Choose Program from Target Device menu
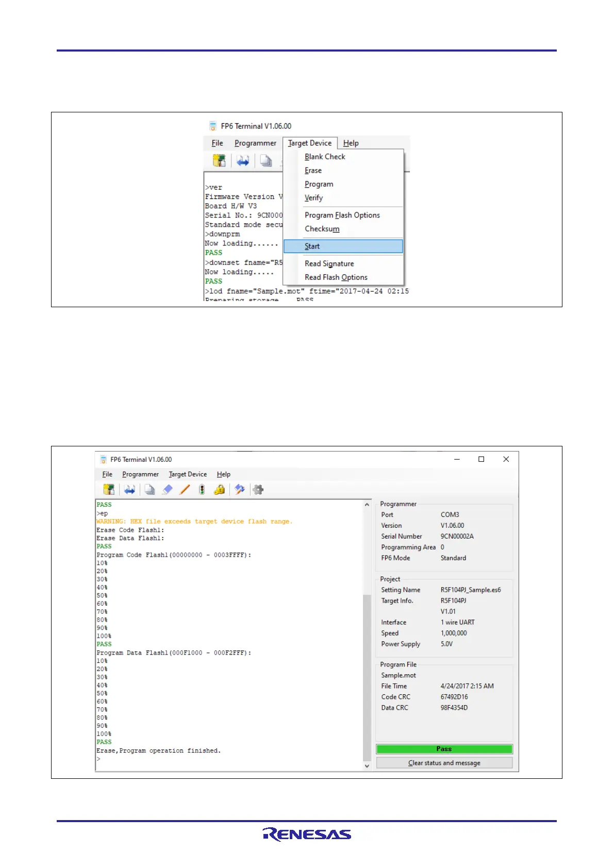Viewport: 614px width, 868px height. point(343,184)
